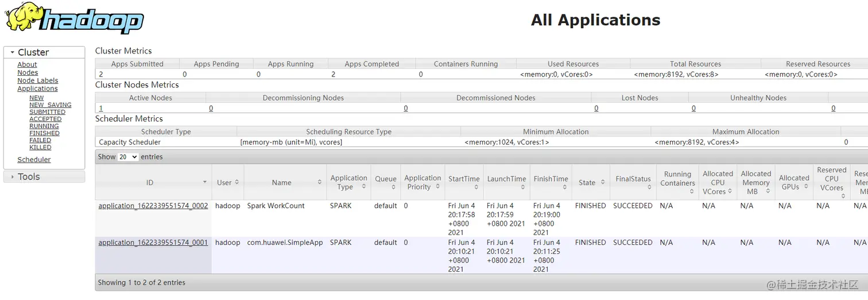Sort table by Allocated CPU VCores column
868x300 pixels.
(x=718, y=183)
